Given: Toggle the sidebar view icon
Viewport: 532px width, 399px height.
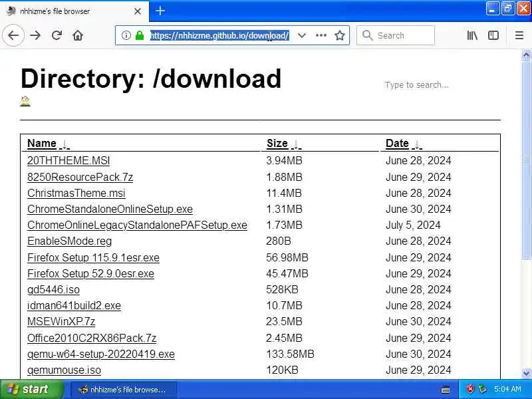Looking at the screenshot, I should point(493,35).
